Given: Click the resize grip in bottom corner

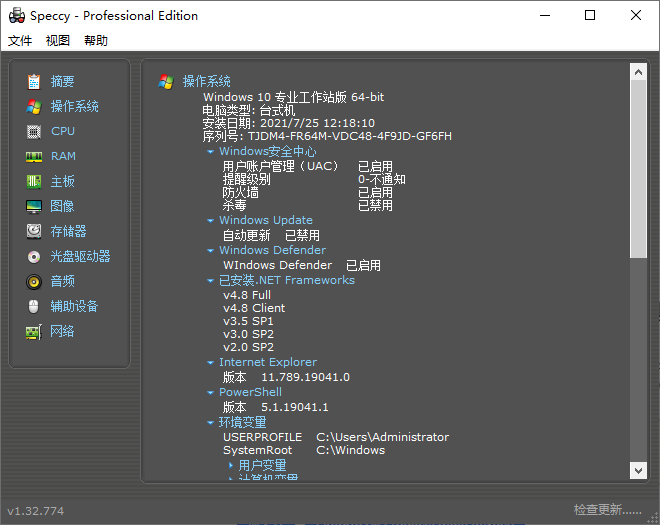Looking at the screenshot, I should point(654,519).
